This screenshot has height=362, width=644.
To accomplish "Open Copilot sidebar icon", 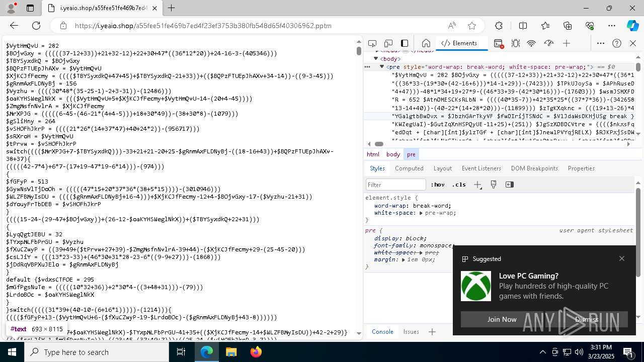I will tap(632, 26).
